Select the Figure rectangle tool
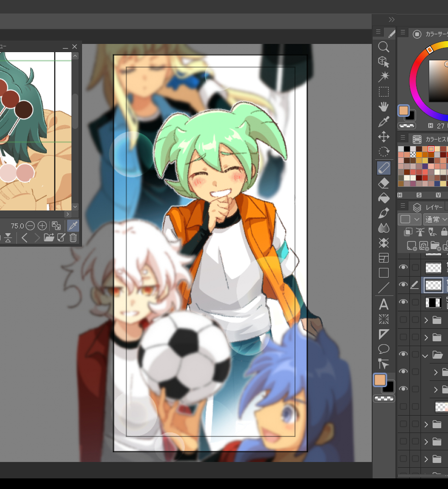 click(383, 273)
